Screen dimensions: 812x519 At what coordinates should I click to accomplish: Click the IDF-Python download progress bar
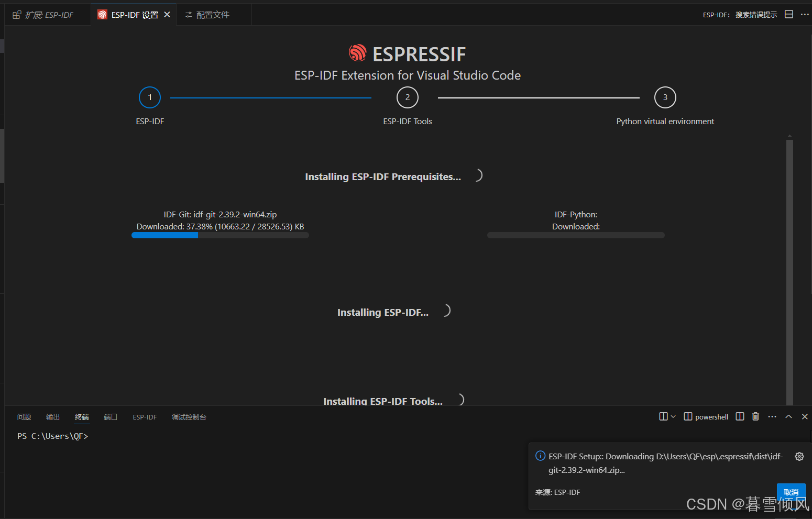576,235
